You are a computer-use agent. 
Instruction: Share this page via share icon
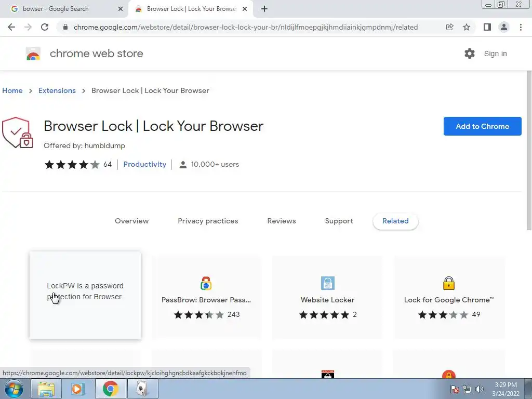(449, 27)
